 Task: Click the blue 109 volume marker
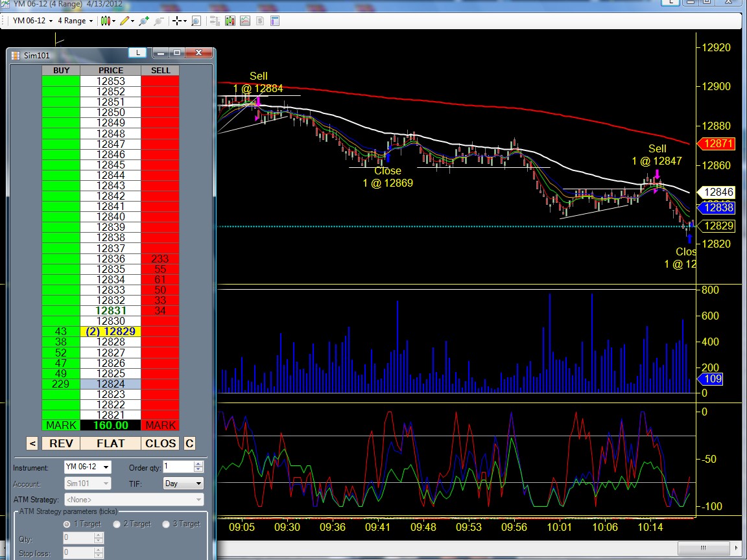(x=710, y=379)
